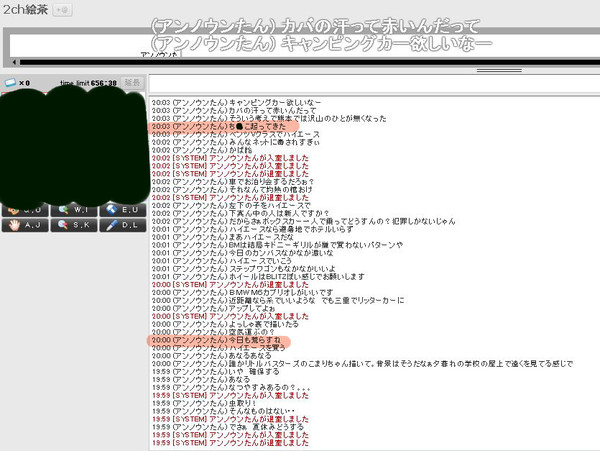Select chat line まあハイエースだな
This screenshot has width=600, height=451.
tap(222, 237)
